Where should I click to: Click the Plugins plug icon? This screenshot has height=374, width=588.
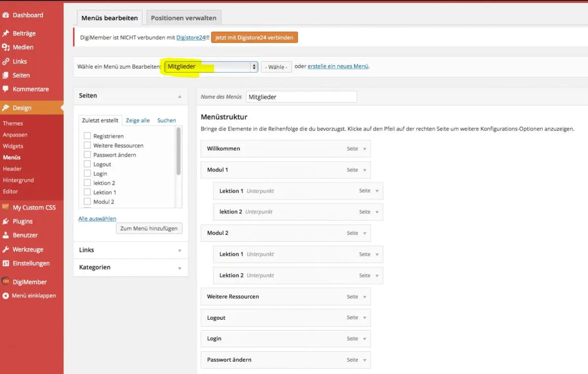click(5, 221)
